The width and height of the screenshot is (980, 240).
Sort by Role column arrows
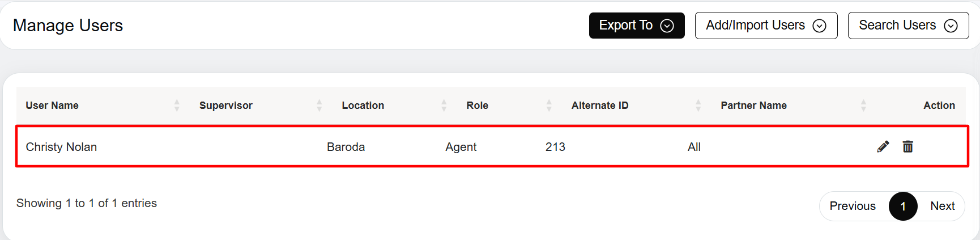(x=549, y=106)
